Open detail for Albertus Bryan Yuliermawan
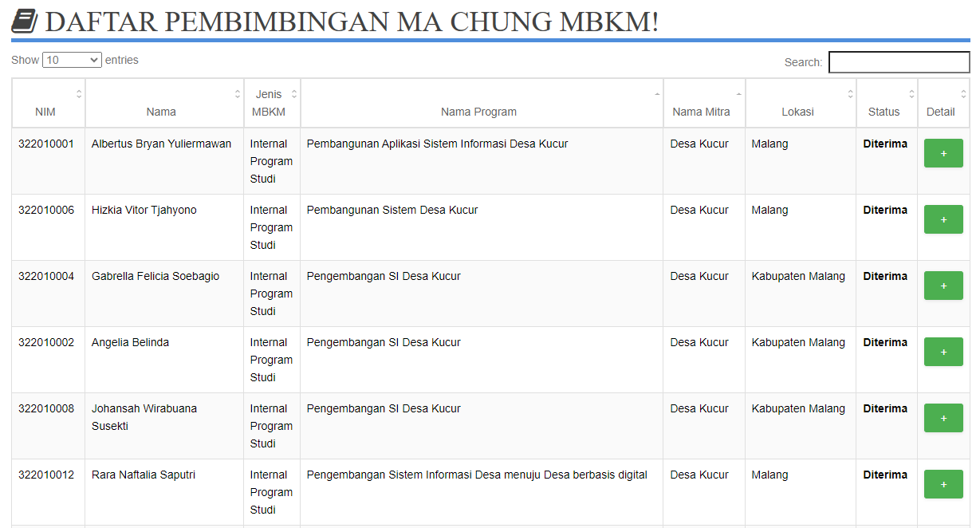980x528 pixels. tap(943, 153)
